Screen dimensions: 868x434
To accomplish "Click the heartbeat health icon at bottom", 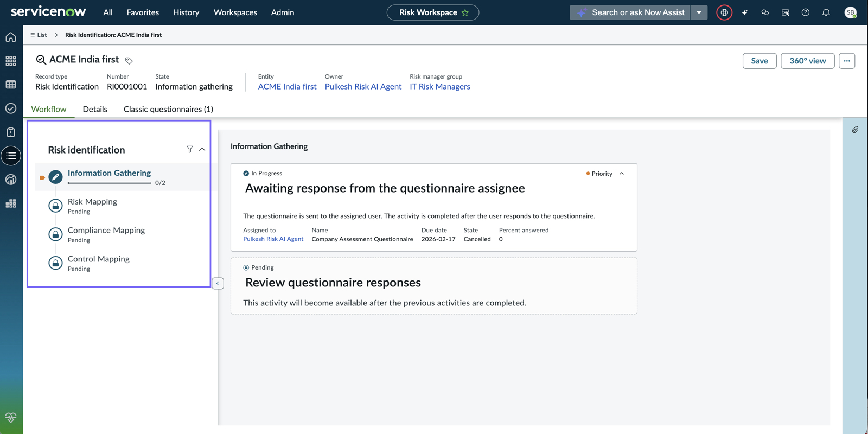I will pyautogui.click(x=11, y=417).
